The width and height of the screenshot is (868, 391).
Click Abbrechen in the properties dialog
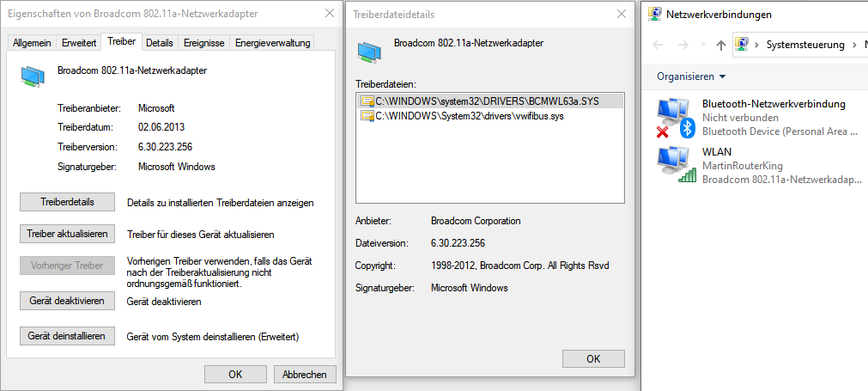(x=304, y=374)
